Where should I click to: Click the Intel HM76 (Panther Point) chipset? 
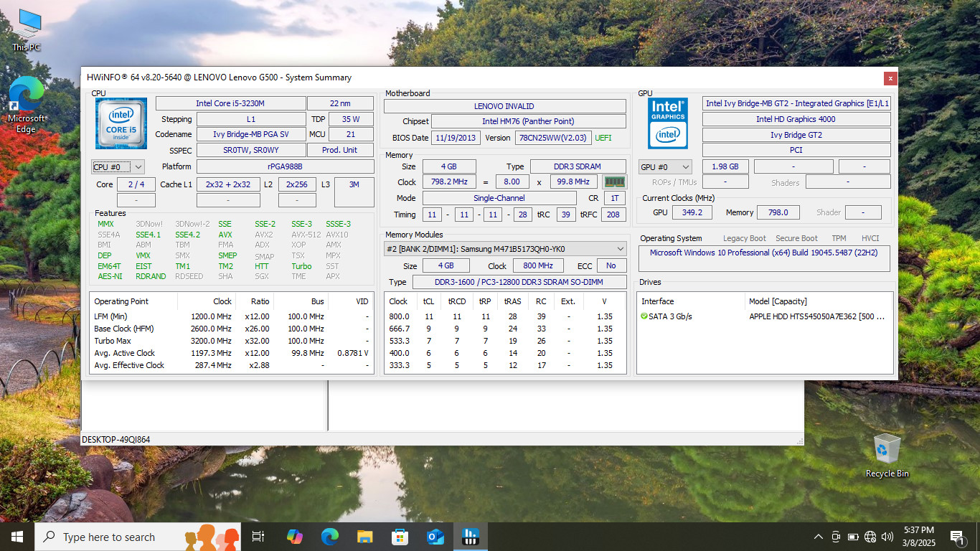point(528,121)
